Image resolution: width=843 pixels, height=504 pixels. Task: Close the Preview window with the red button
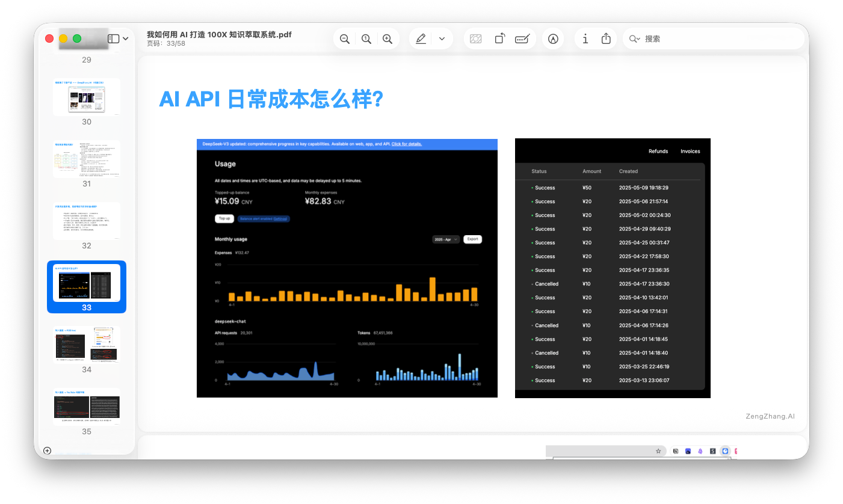pos(49,38)
